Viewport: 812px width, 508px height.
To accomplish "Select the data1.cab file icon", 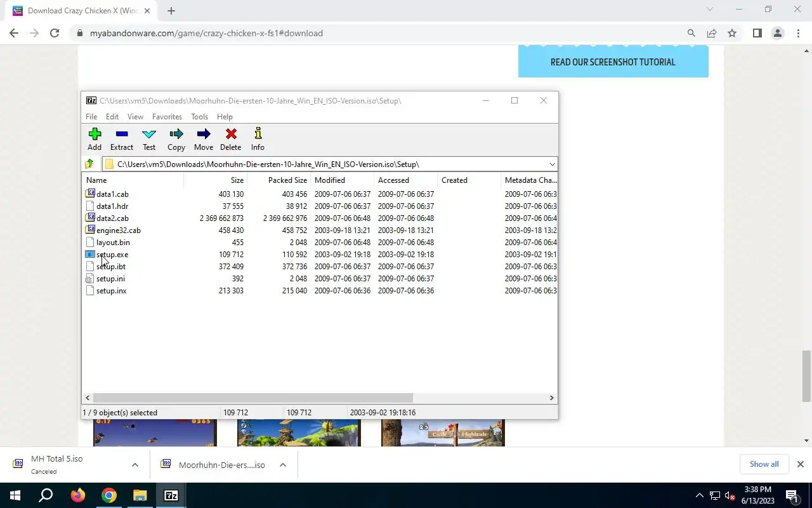I will coord(90,194).
